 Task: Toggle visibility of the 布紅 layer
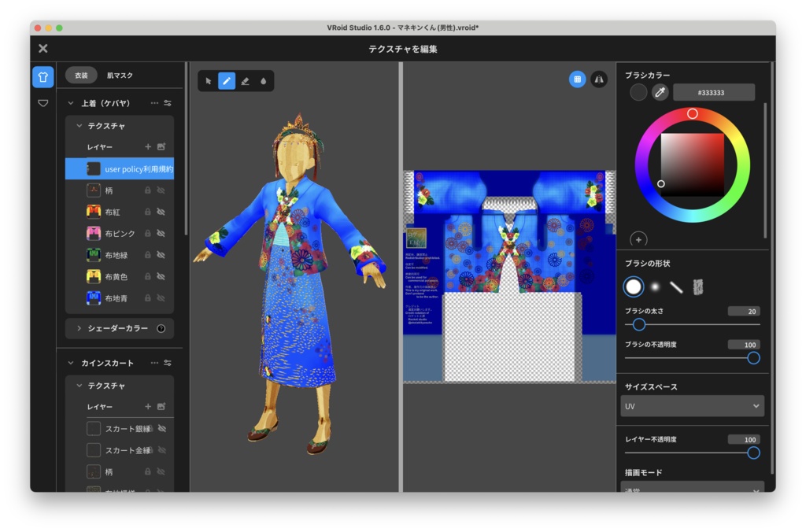click(x=161, y=212)
